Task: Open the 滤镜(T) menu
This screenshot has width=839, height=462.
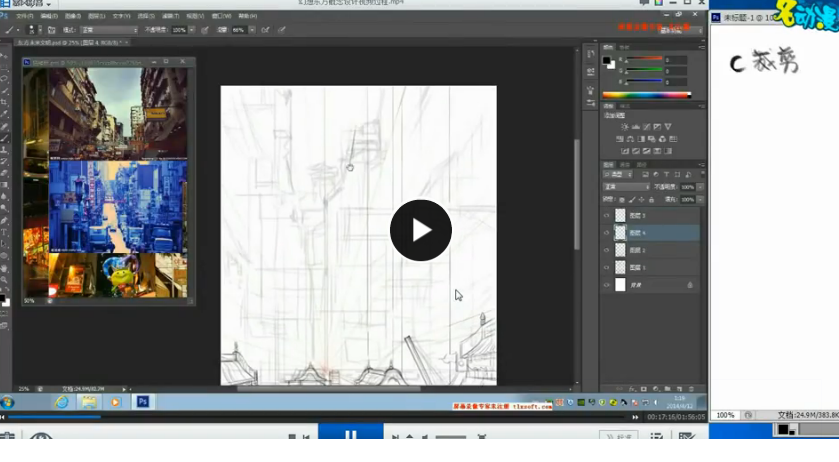Action: pyautogui.click(x=171, y=16)
